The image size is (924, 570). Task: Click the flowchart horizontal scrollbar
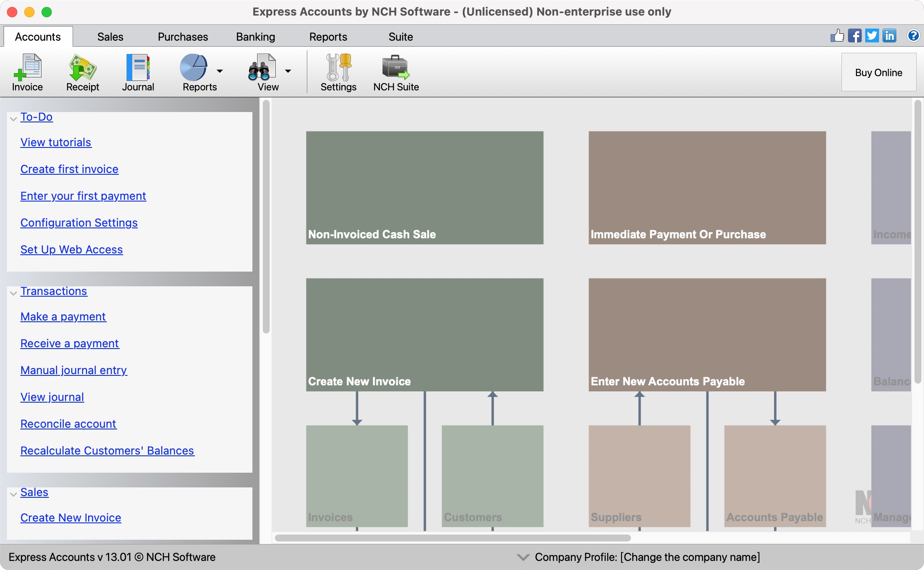453,538
